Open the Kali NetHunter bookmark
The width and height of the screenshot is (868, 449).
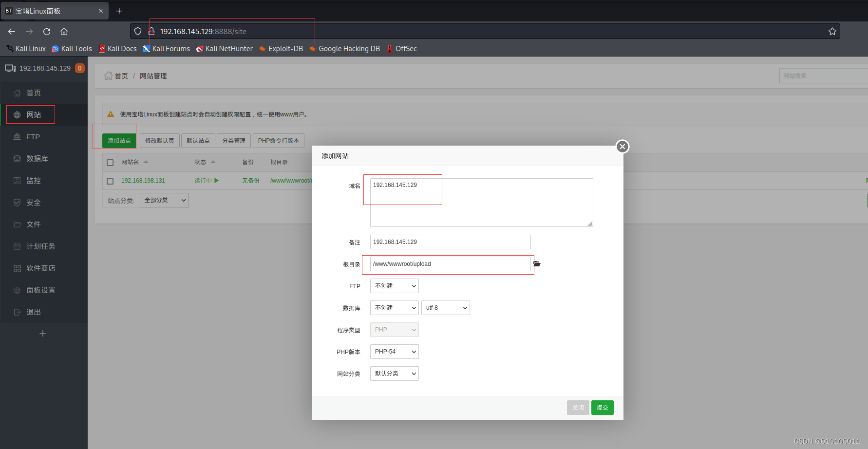pos(225,49)
